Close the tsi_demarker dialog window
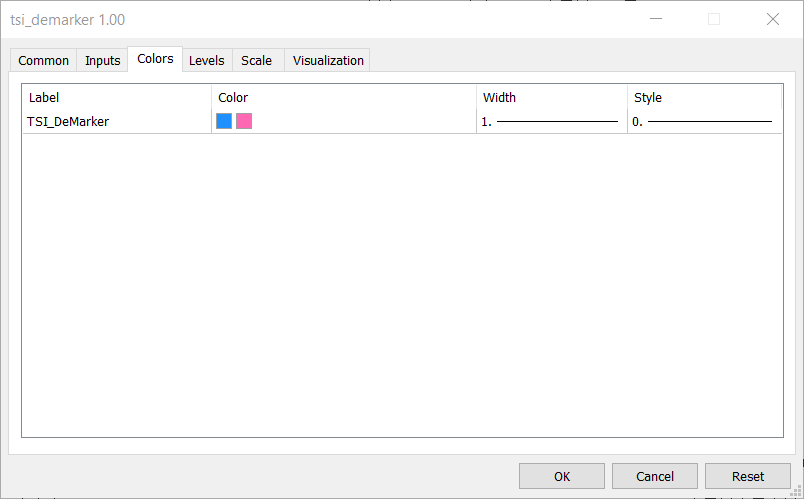This screenshot has height=499, width=804. (773, 19)
